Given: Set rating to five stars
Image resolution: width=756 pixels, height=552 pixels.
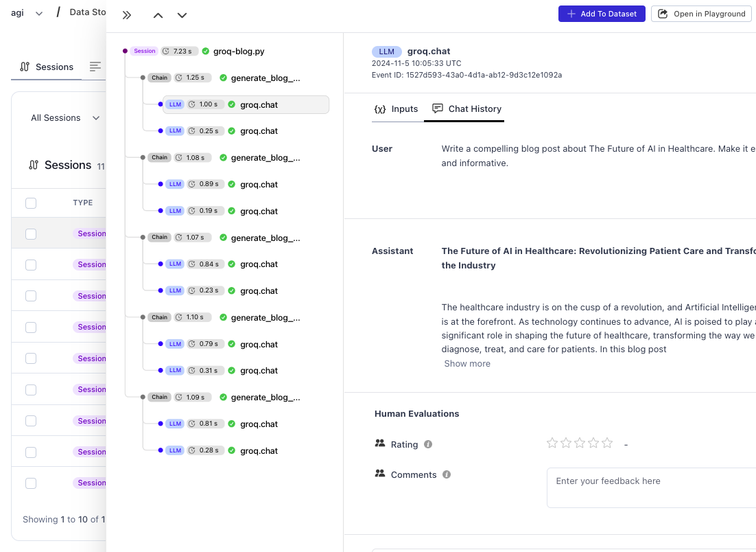Looking at the screenshot, I should [x=607, y=444].
